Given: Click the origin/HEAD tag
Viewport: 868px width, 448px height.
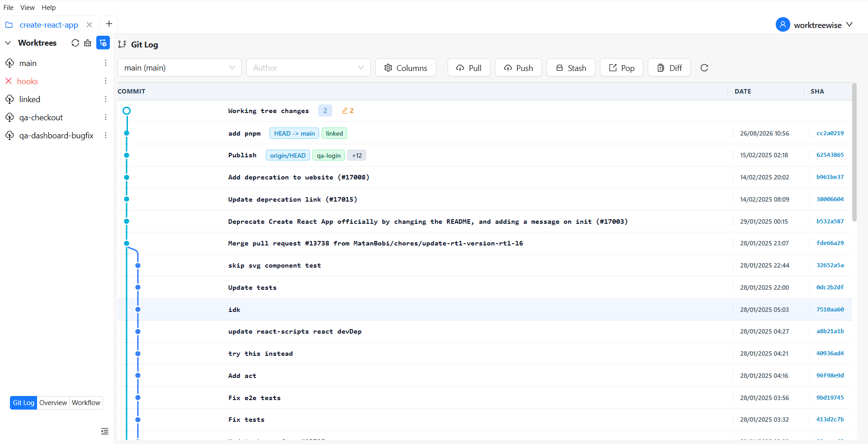Looking at the screenshot, I should click(x=288, y=156).
